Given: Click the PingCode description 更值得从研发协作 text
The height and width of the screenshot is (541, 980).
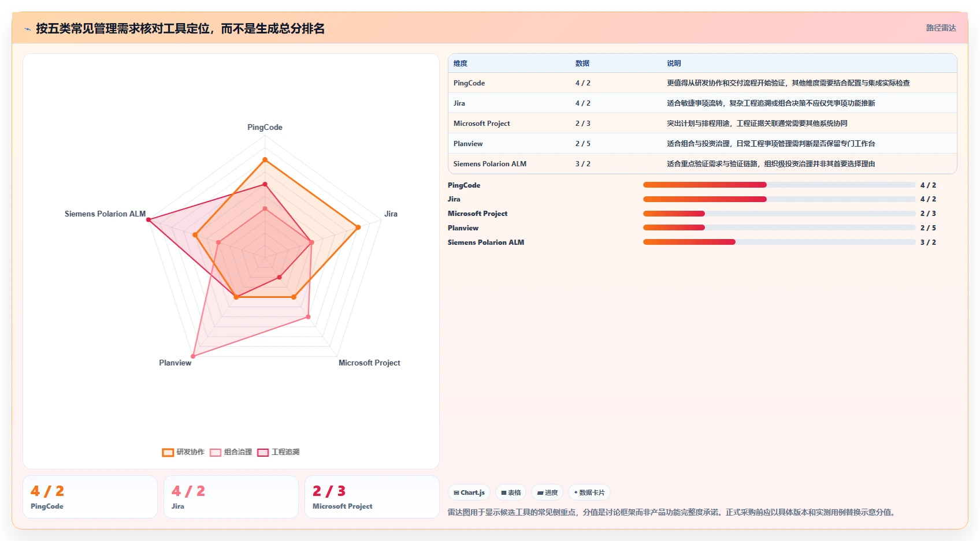Looking at the screenshot, I should (788, 83).
